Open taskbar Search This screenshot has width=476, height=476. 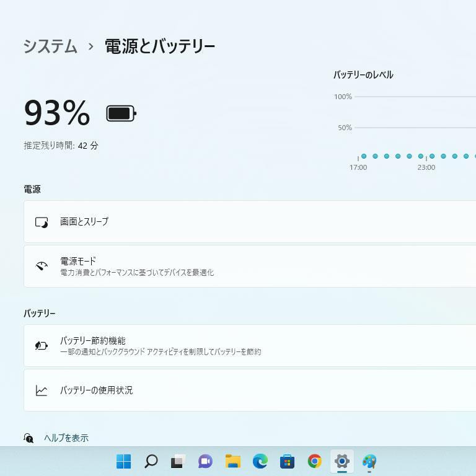pyautogui.click(x=151, y=461)
